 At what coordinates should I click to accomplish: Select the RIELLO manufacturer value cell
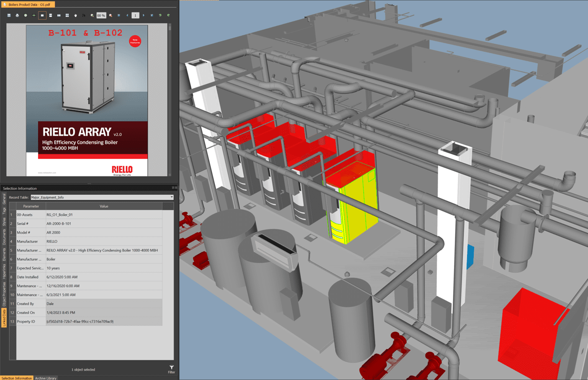[104, 241]
